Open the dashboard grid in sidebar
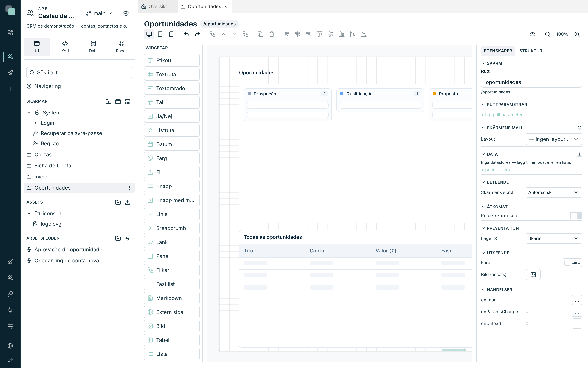The image size is (588, 368). [x=10, y=33]
